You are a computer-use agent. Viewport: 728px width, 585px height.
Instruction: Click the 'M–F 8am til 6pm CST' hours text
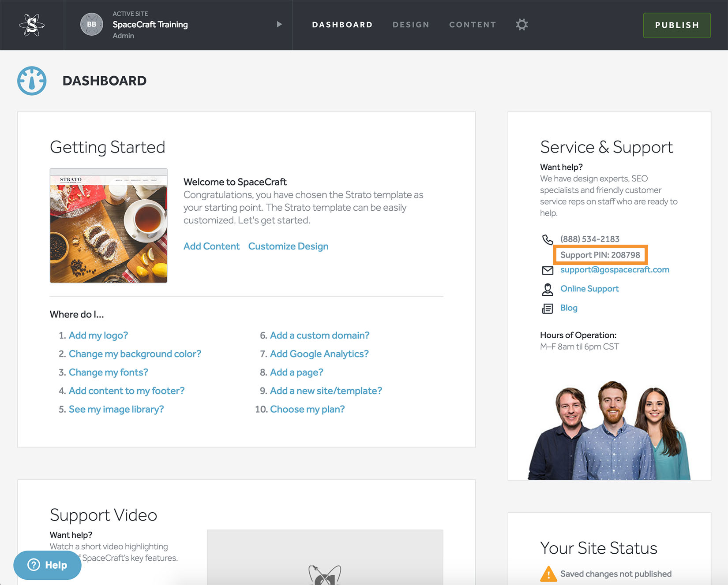coord(579,347)
